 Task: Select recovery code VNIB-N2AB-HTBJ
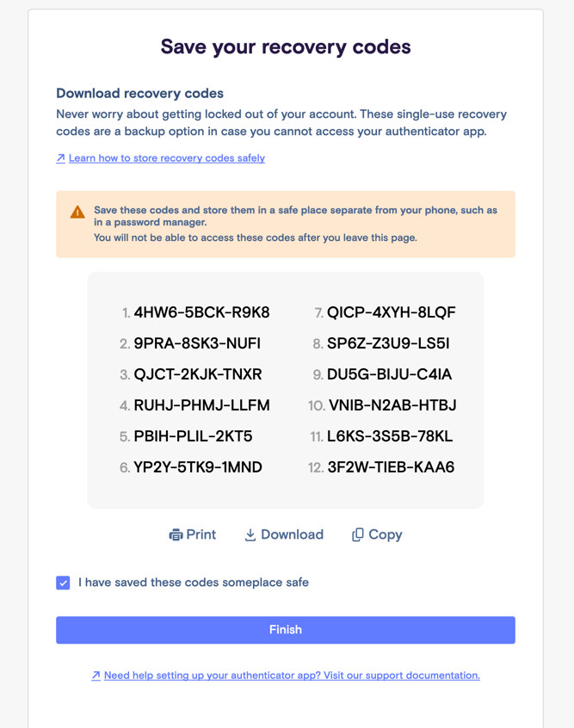(392, 405)
